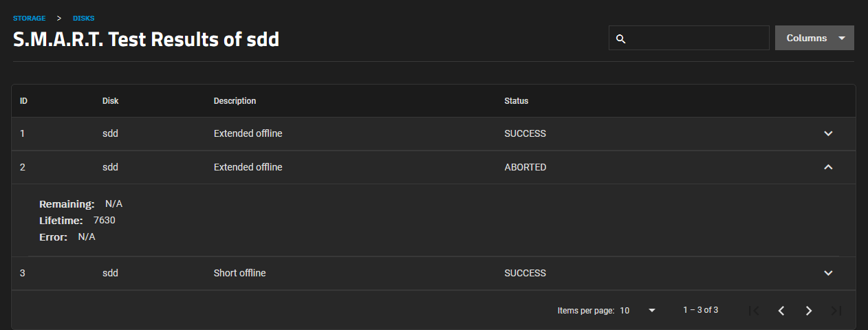This screenshot has height=330, width=868.
Task: Go to the next page
Action: 809,311
